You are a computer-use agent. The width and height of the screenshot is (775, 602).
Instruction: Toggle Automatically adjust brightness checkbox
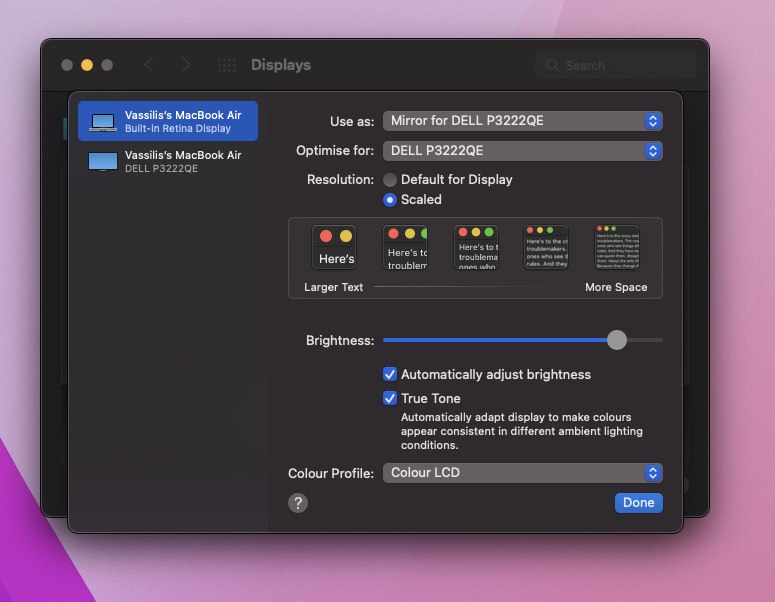pyautogui.click(x=390, y=374)
